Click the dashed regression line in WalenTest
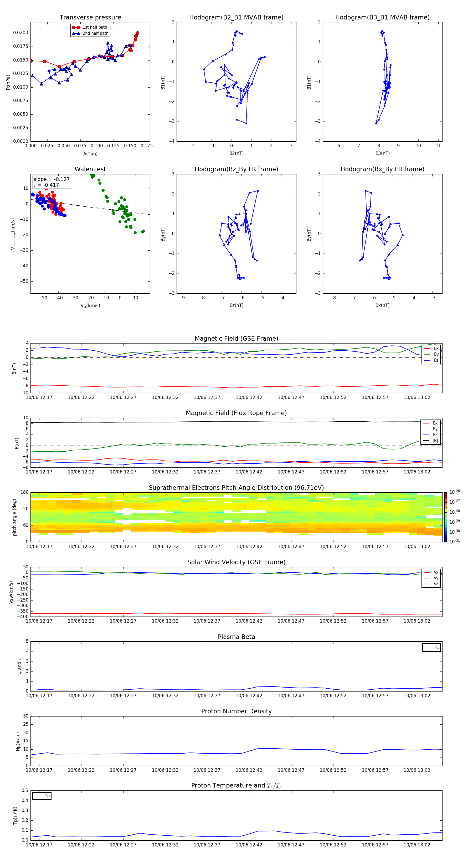 90,207
